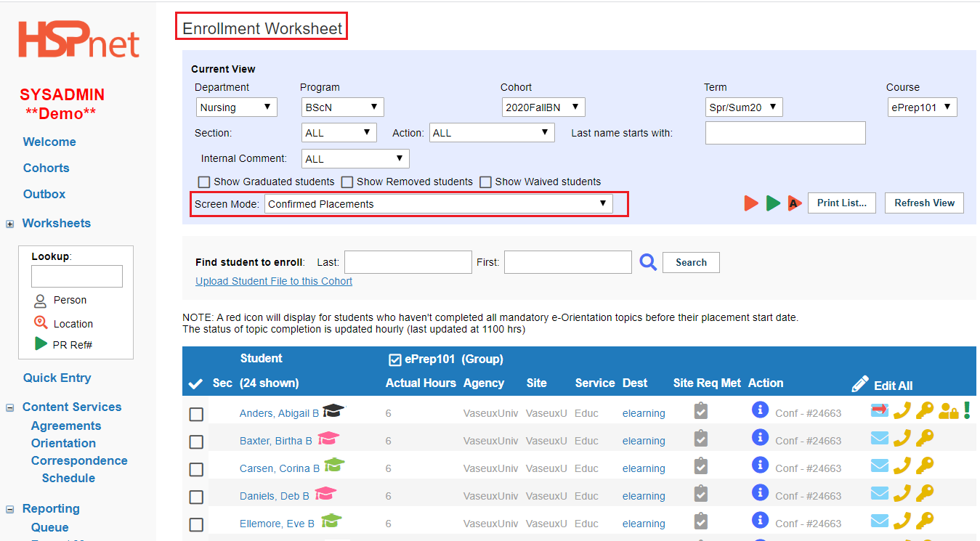Click the Search button
The width and height of the screenshot is (980, 541).
tap(691, 262)
